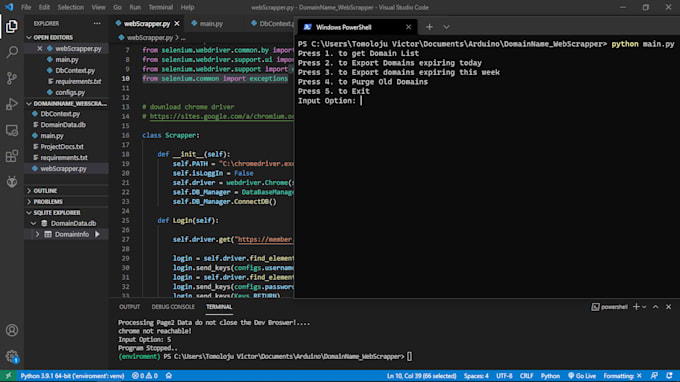Image resolution: width=680 pixels, height=382 pixels.
Task: Click the Python 3.9.1 interpreter selector
Action: click(x=72, y=376)
